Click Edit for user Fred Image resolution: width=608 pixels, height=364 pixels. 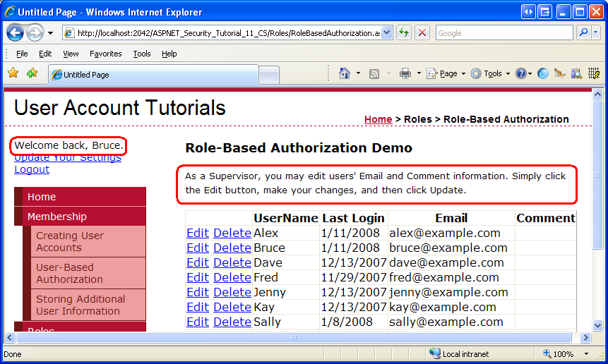198,277
